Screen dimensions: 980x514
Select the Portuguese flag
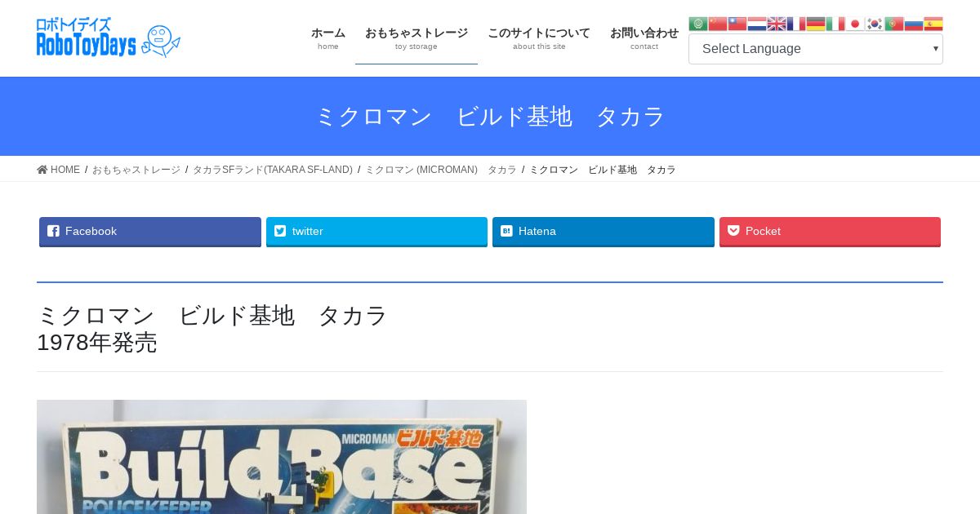coord(894,24)
